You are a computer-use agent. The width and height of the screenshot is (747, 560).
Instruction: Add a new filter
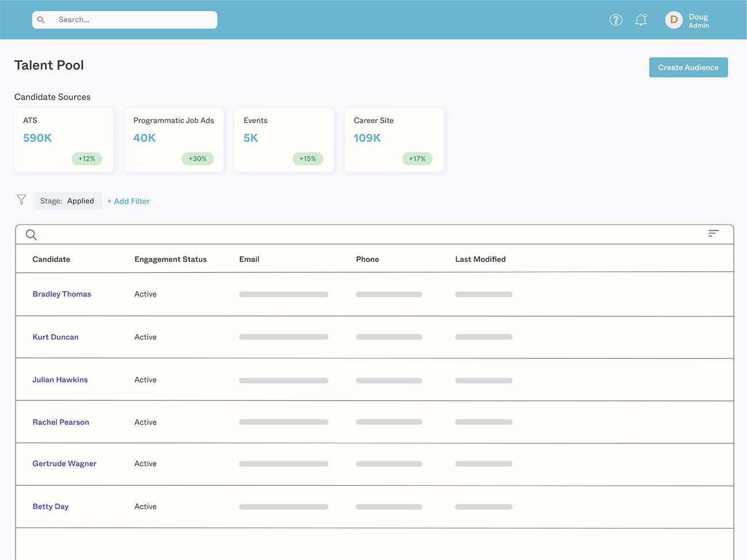129,201
